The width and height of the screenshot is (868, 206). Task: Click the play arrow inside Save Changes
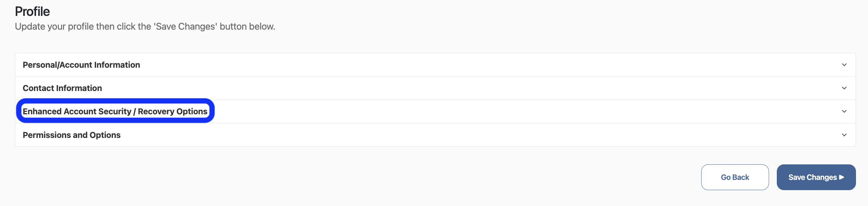click(841, 177)
